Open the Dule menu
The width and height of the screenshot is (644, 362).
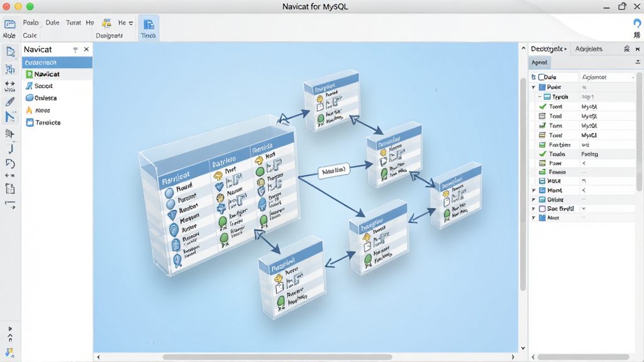52,23
